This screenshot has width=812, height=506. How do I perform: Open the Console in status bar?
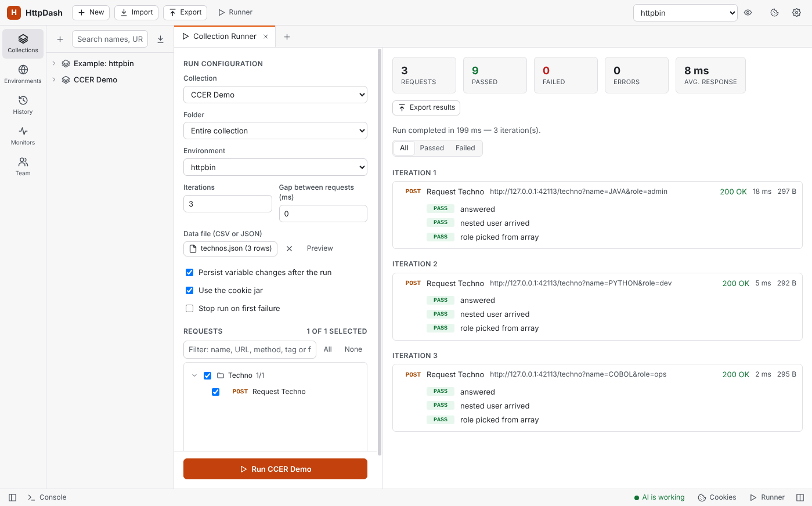point(47,497)
